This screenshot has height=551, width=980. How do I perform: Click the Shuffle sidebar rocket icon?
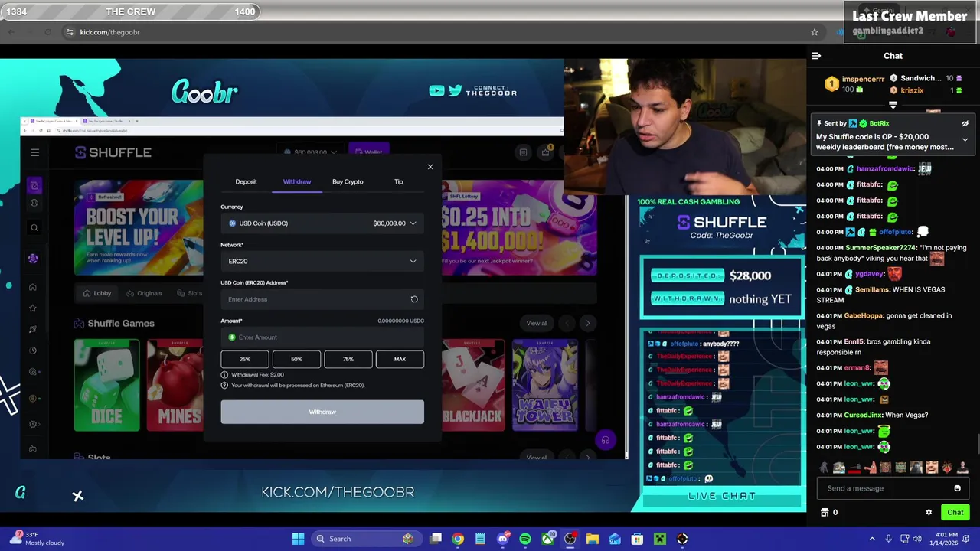tap(33, 329)
